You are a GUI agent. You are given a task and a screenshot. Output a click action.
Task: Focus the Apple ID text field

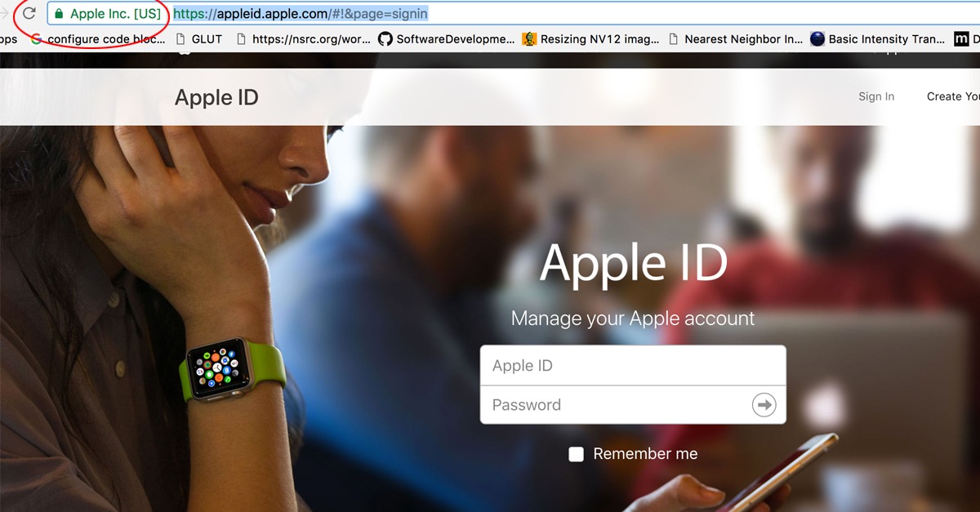(x=633, y=365)
